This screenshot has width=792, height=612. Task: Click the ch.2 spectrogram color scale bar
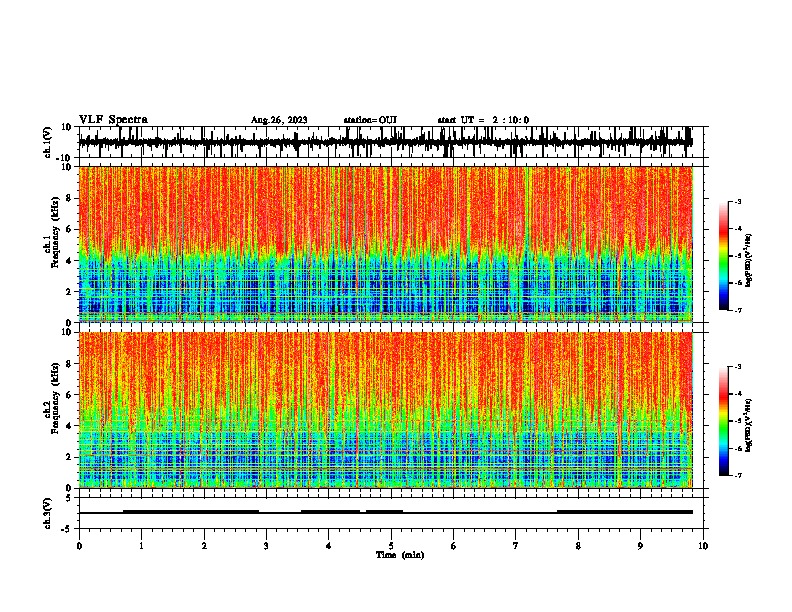724,421
